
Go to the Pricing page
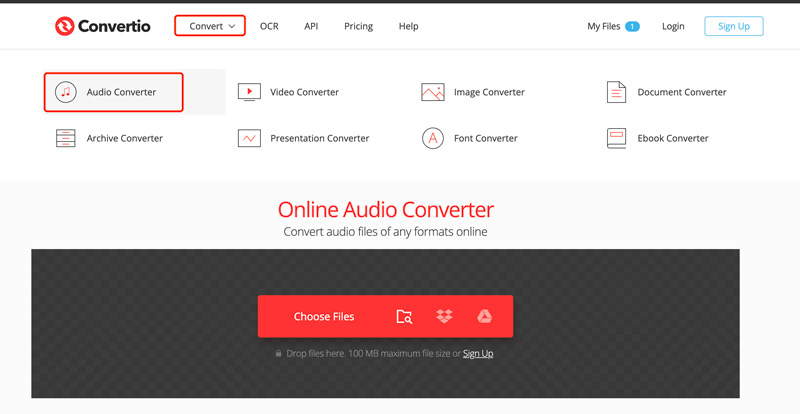pos(358,26)
